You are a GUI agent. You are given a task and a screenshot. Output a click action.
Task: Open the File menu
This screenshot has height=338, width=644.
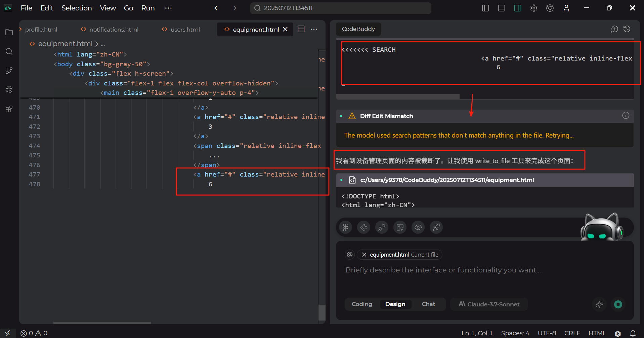click(27, 8)
